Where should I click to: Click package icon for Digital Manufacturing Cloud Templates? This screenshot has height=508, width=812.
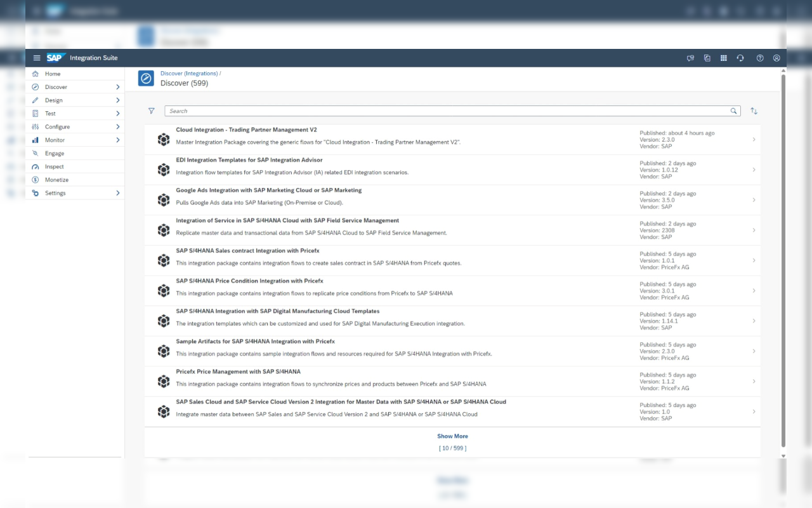(x=164, y=321)
